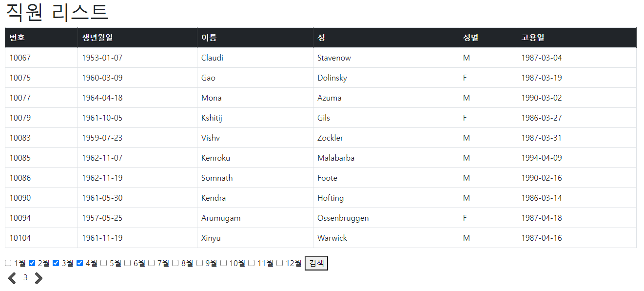The image size is (644, 291).
Task: Check the 1월 checkbox
Action: 8,263
